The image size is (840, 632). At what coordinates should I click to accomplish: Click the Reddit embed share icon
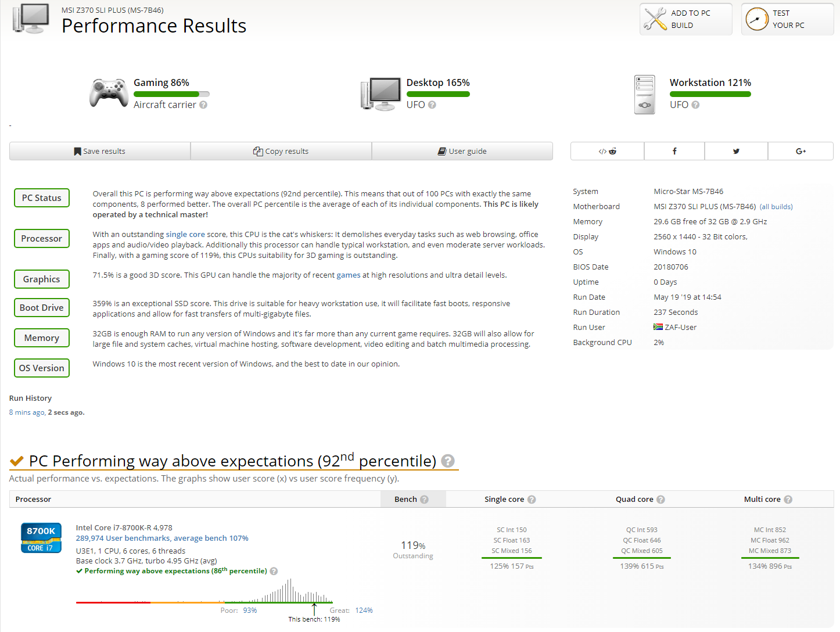coord(607,151)
